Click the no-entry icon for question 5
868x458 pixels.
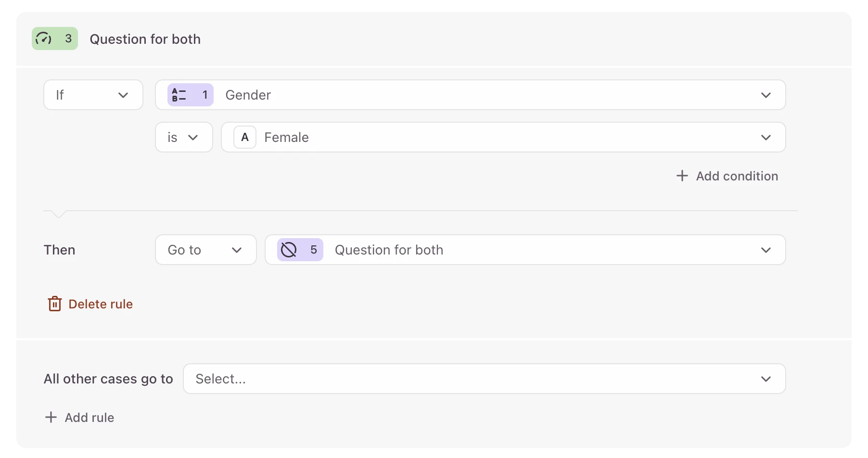[x=289, y=250]
